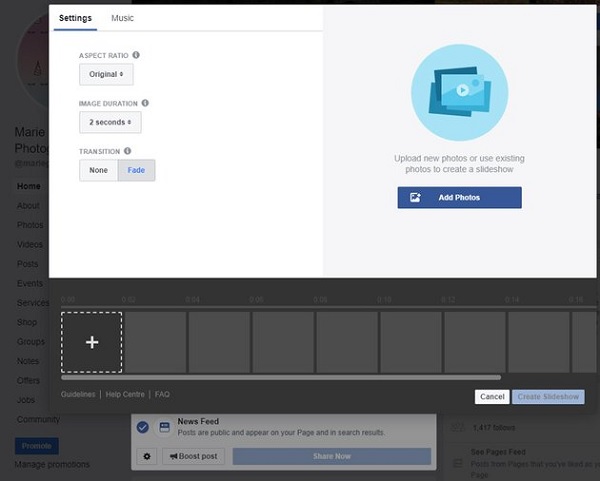Open Home in page sidebar
This screenshot has height=481, width=600.
pyautogui.click(x=29, y=186)
